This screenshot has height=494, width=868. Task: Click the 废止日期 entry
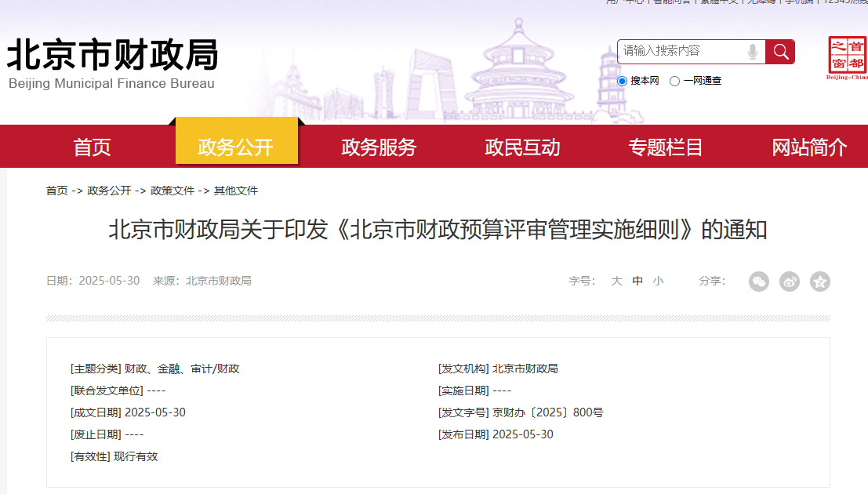click(107, 434)
